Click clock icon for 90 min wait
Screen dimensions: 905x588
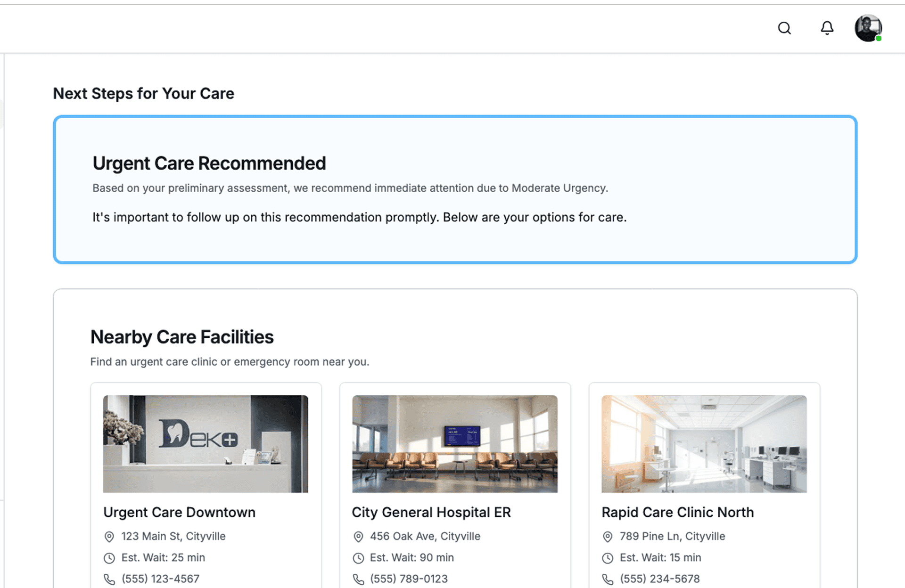(358, 558)
